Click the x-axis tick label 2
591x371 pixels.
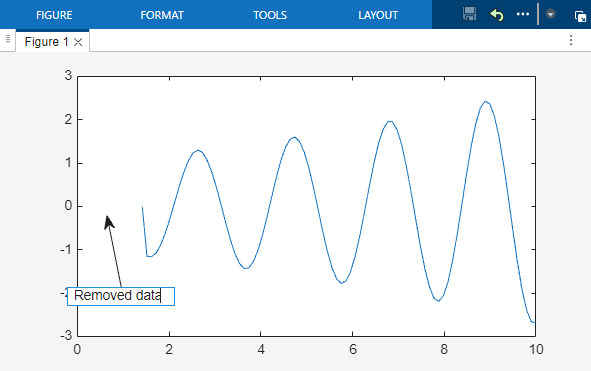169,349
